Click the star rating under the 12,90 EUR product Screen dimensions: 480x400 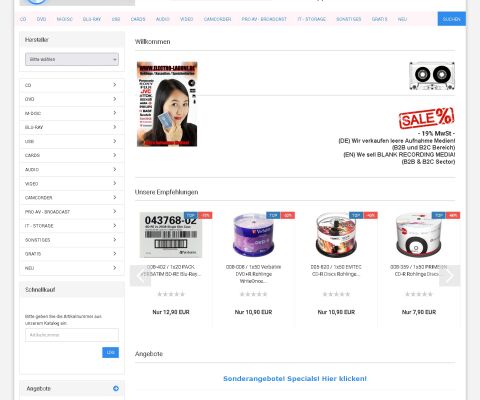(171, 294)
